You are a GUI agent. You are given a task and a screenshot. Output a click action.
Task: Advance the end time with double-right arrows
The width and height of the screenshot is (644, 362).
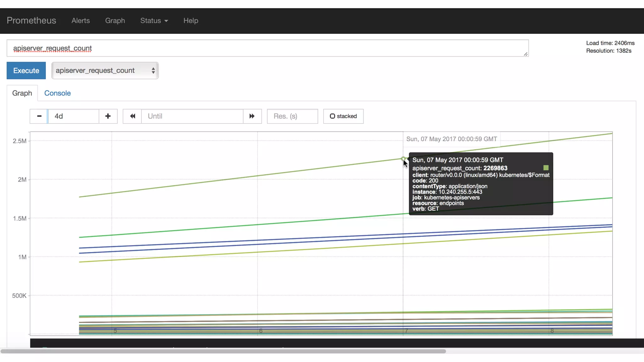[x=252, y=116]
